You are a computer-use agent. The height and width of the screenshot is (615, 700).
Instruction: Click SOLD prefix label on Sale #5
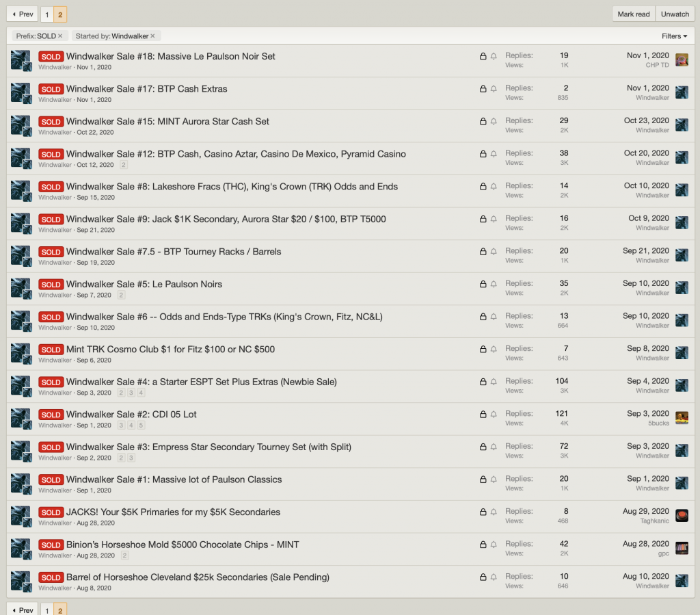pos(51,285)
